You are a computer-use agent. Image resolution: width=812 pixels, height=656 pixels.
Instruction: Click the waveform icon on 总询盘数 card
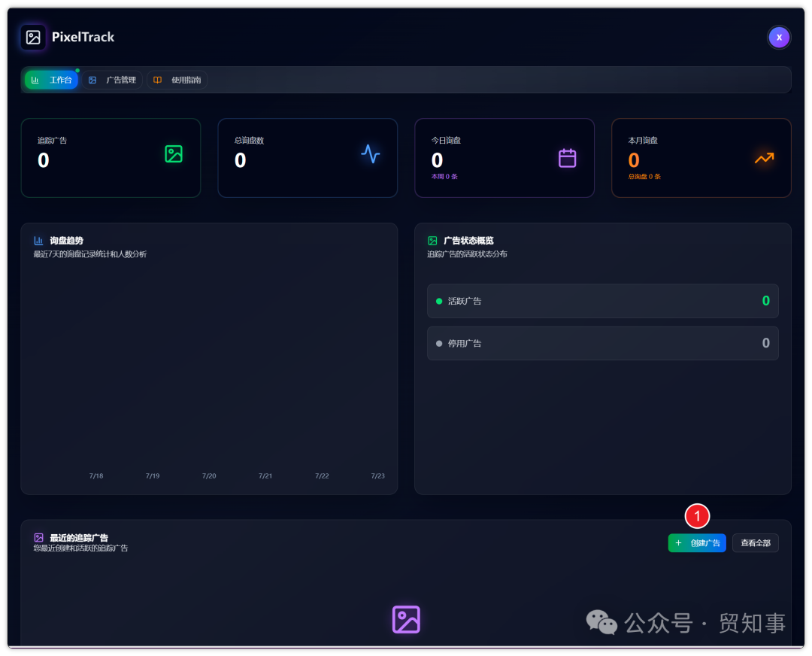371,154
